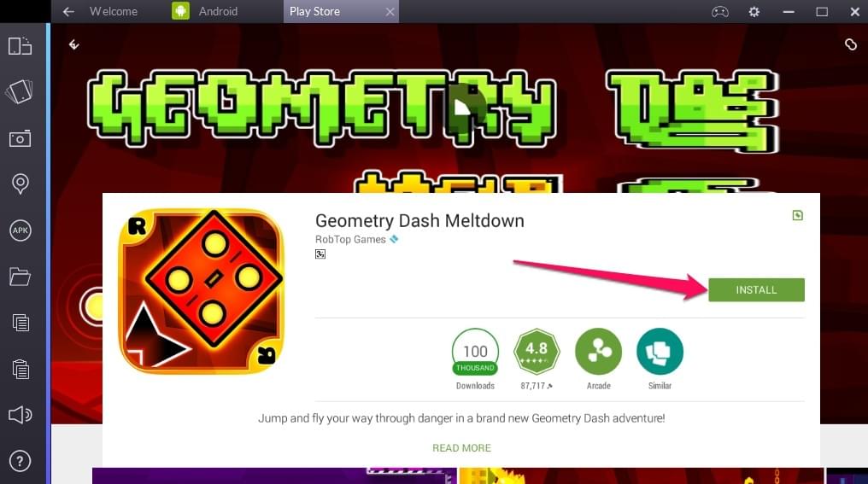Open the gamepad controls icon
Image resolution: width=868 pixels, height=484 pixels.
pyautogui.click(x=719, y=12)
